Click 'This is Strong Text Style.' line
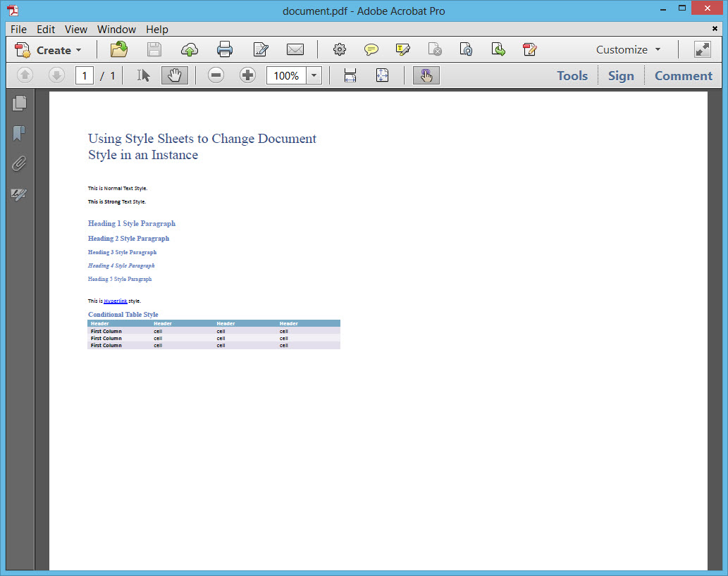This screenshot has width=728, height=576. pyautogui.click(x=117, y=201)
